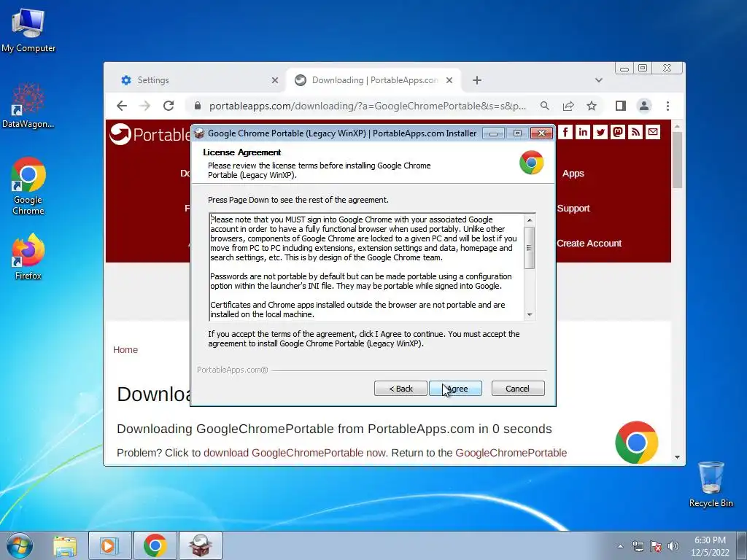Open the Mastodon social icon
Screen dimensions: 747x560
click(x=618, y=132)
